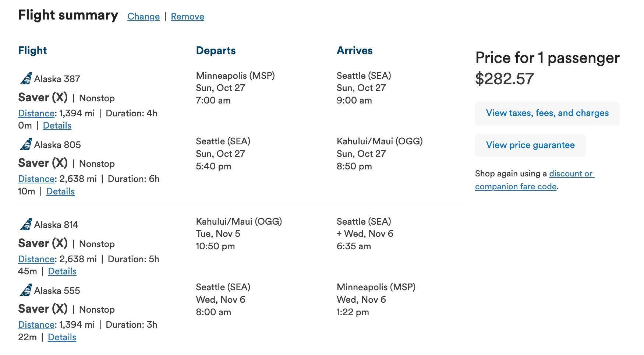Expand Details for Alaska 555 flight

click(x=62, y=337)
